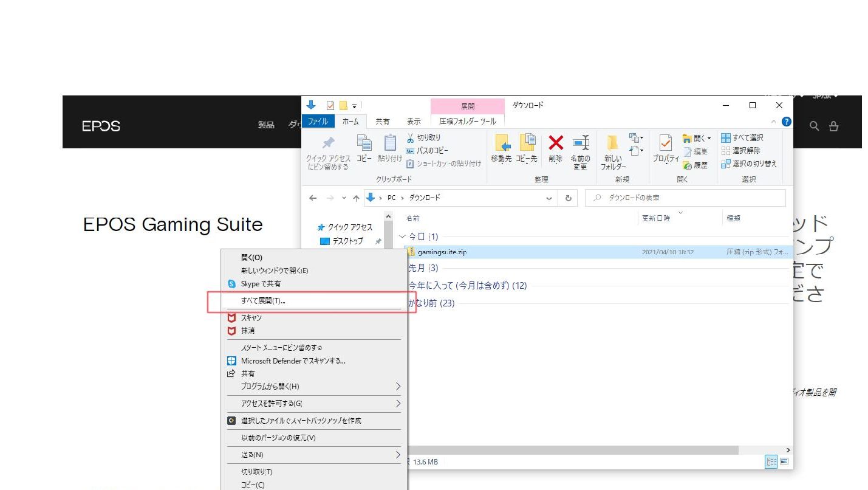
Task: Click the History (履歴) ribbon item
Action: (x=695, y=165)
